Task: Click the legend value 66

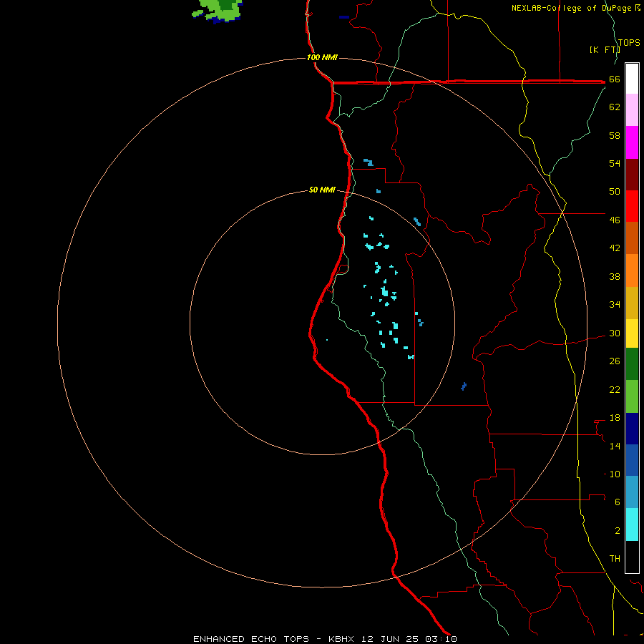Action: [x=615, y=79]
